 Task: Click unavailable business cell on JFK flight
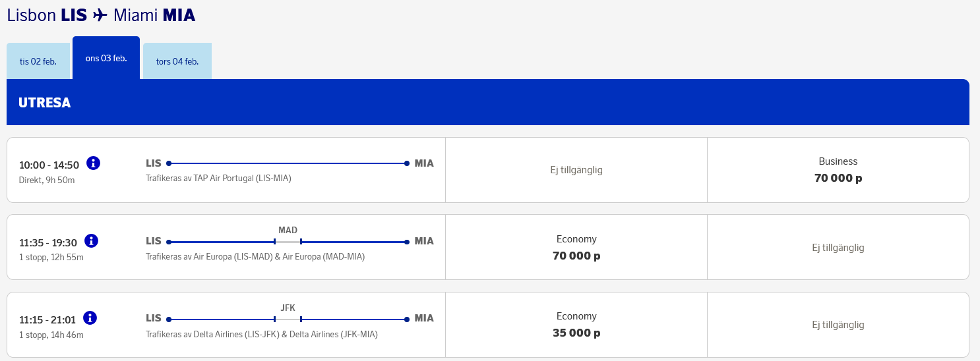[x=838, y=325]
